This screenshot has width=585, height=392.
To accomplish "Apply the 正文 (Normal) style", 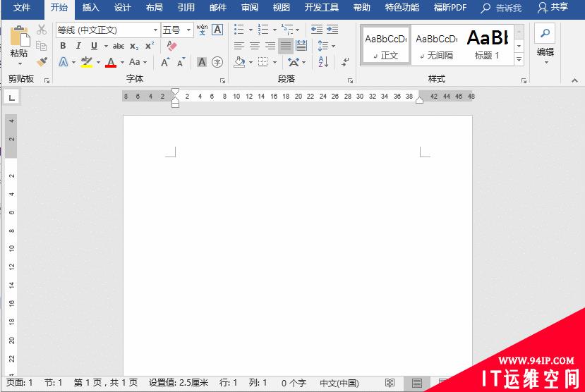I will pos(386,45).
